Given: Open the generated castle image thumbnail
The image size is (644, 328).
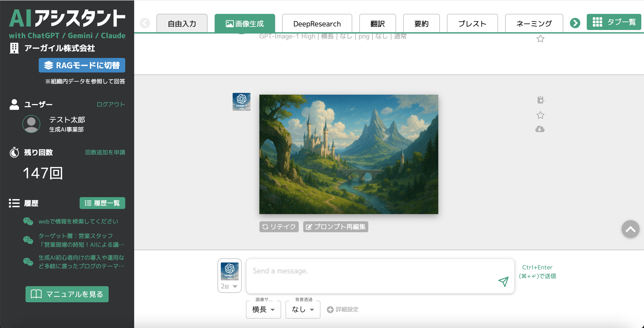Looking at the screenshot, I should point(349,154).
